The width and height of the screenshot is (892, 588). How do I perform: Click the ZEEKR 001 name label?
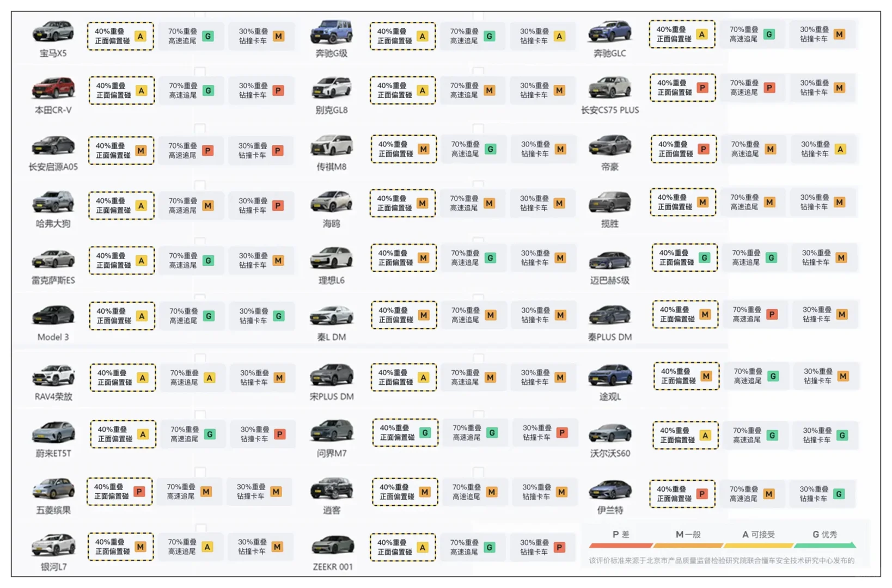333,567
